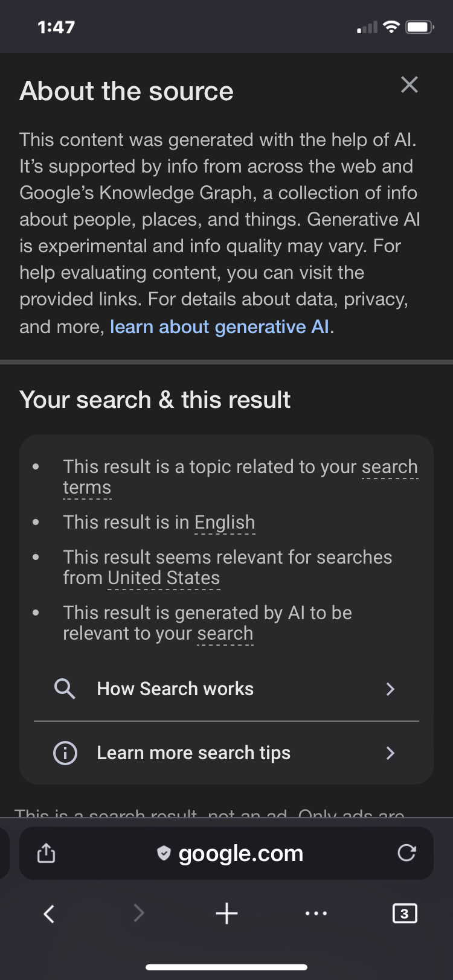
Task: Tap the underlined "English" term
Action: 225,523
